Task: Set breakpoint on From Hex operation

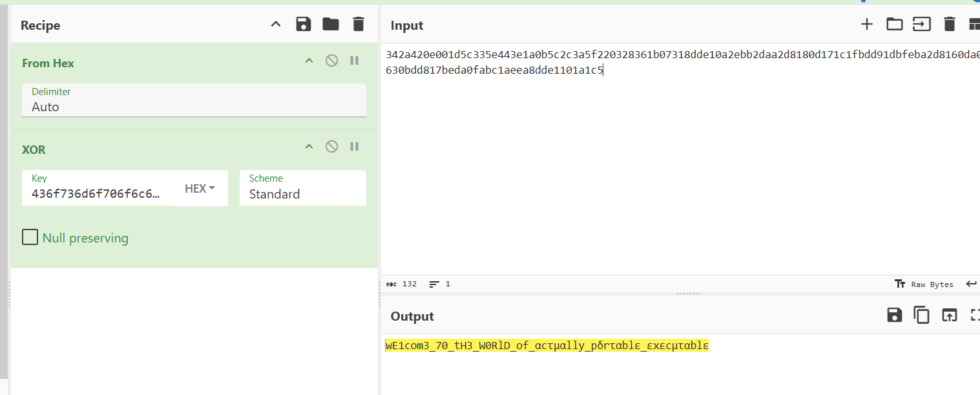Action: tap(354, 61)
